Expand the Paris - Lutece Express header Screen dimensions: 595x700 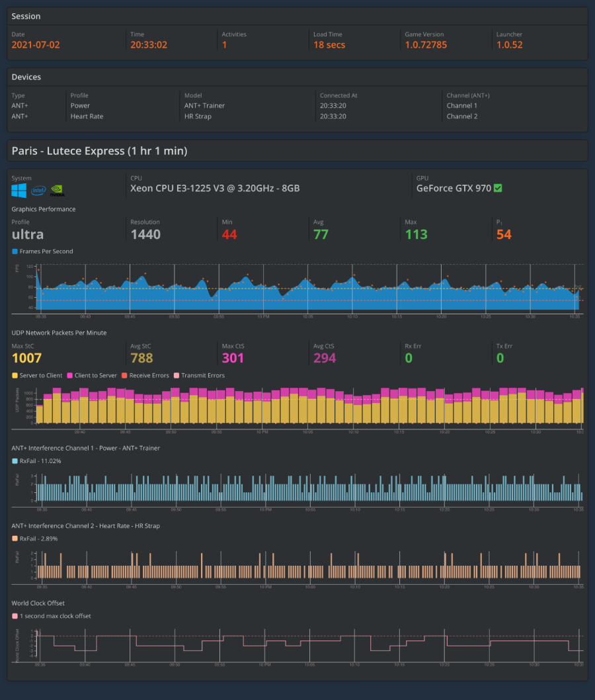tap(297, 151)
